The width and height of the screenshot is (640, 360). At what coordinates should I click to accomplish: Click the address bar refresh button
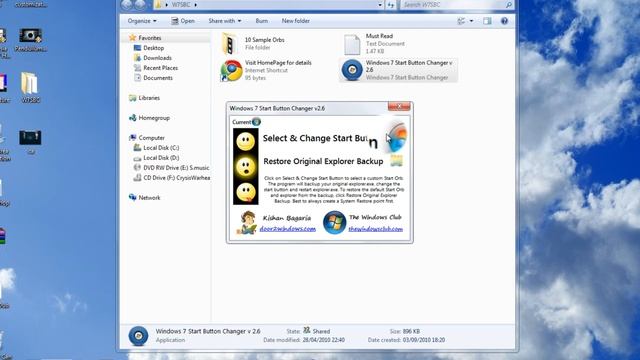[x=391, y=5]
